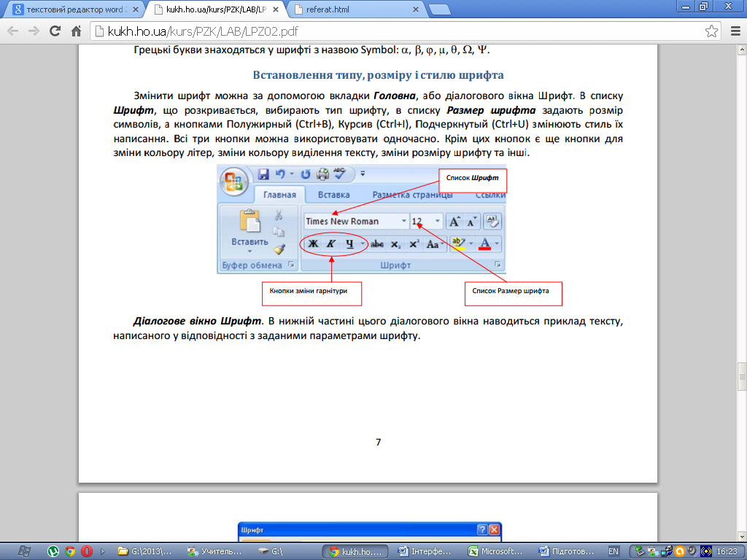
Task: Close the kukh.ho.ua PDF tab
Action: point(276,9)
